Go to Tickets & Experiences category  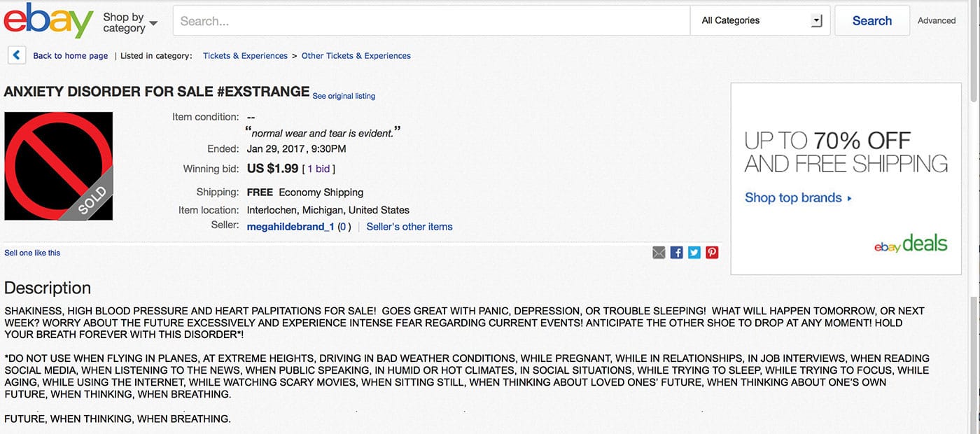pyautogui.click(x=245, y=56)
